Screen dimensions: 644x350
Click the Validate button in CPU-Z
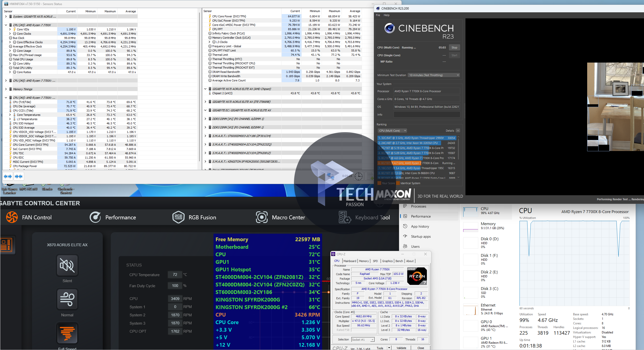(x=401, y=348)
